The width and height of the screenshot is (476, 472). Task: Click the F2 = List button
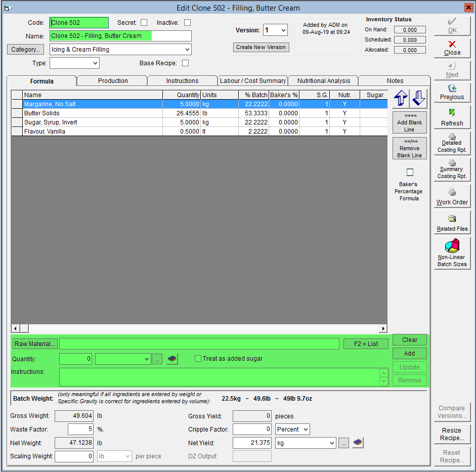366,344
